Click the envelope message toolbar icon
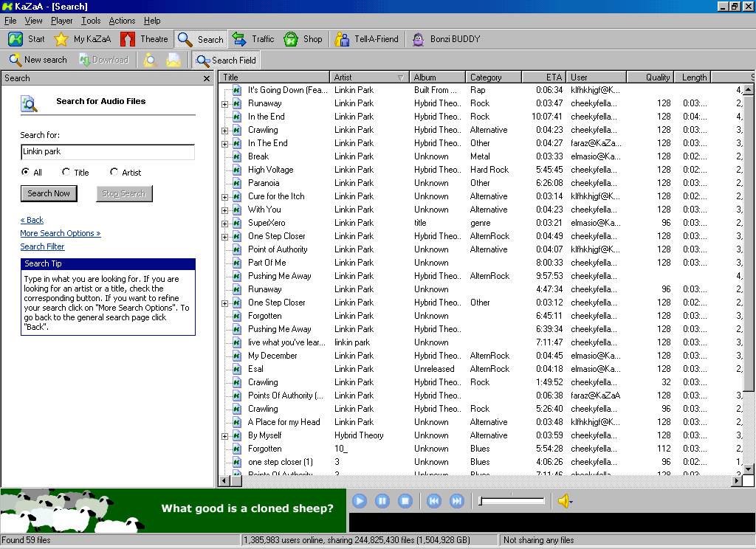 click(173, 60)
